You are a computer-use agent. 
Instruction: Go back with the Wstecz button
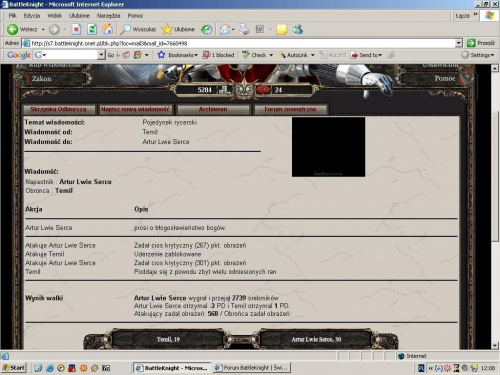[x=22, y=29]
